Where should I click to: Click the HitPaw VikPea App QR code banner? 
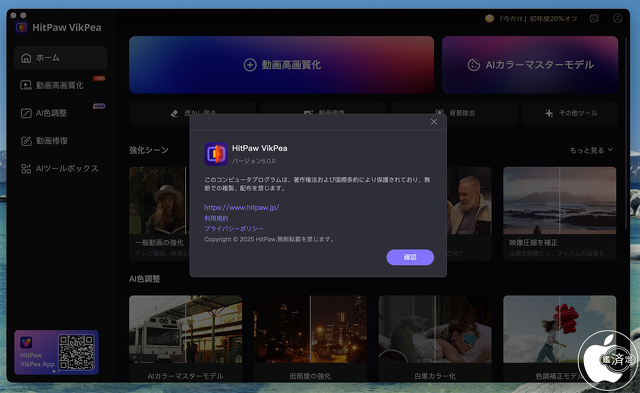(56, 353)
